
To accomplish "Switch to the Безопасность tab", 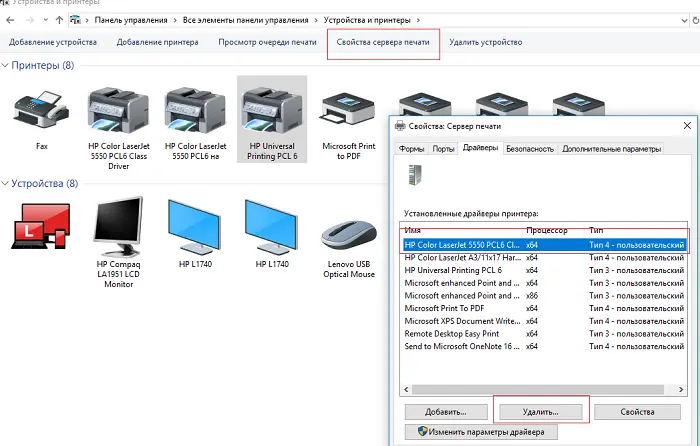I will [x=529, y=149].
